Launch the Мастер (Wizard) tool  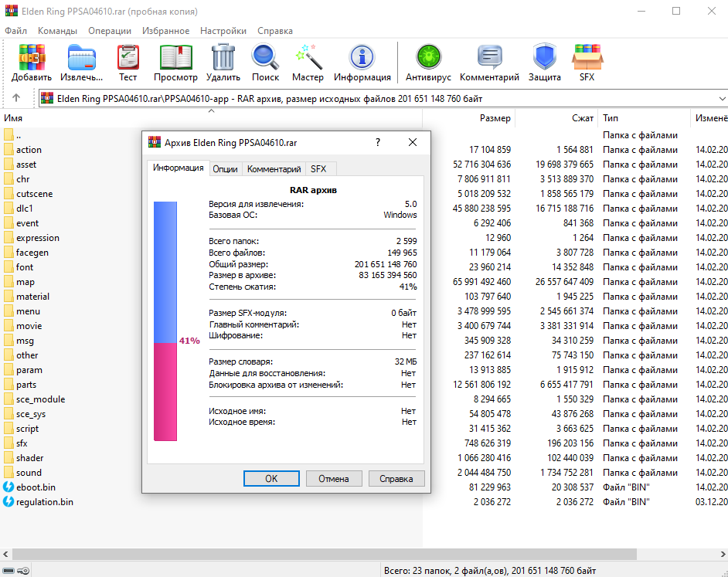[x=308, y=63]
